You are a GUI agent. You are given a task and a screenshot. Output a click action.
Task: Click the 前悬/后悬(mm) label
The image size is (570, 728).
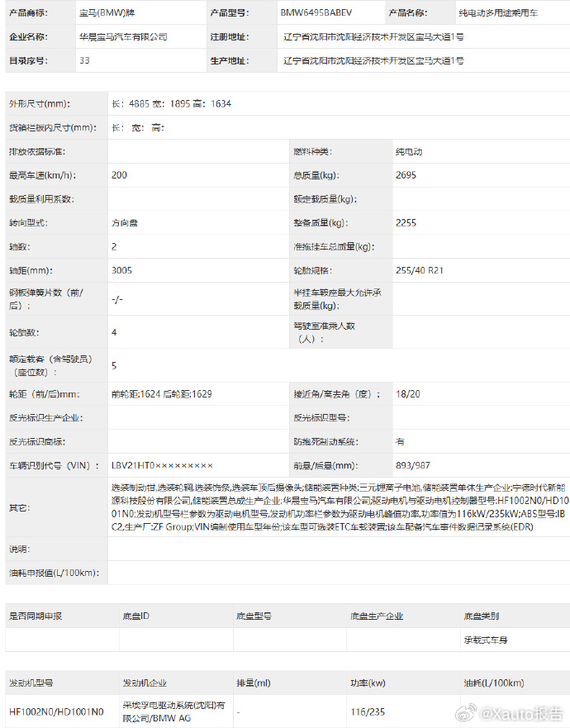325,465
